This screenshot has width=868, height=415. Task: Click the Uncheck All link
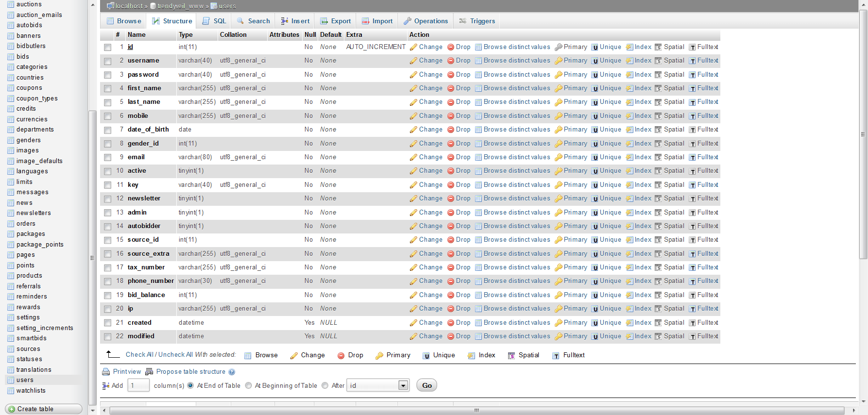(175, 355)
